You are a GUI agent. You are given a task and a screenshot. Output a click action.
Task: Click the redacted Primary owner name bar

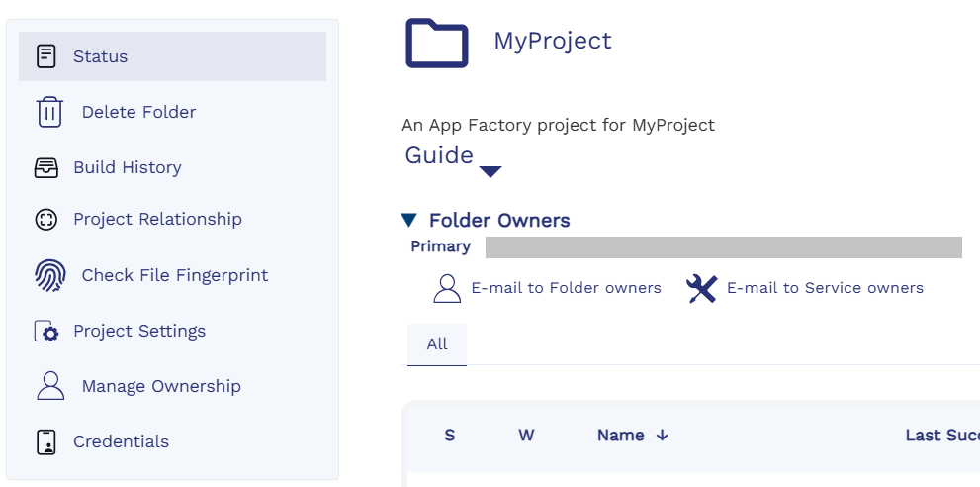pos(723,247)
